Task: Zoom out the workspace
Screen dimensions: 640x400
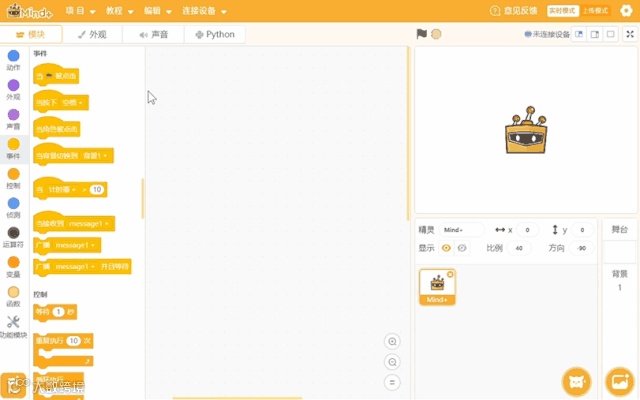Action: 392,362
